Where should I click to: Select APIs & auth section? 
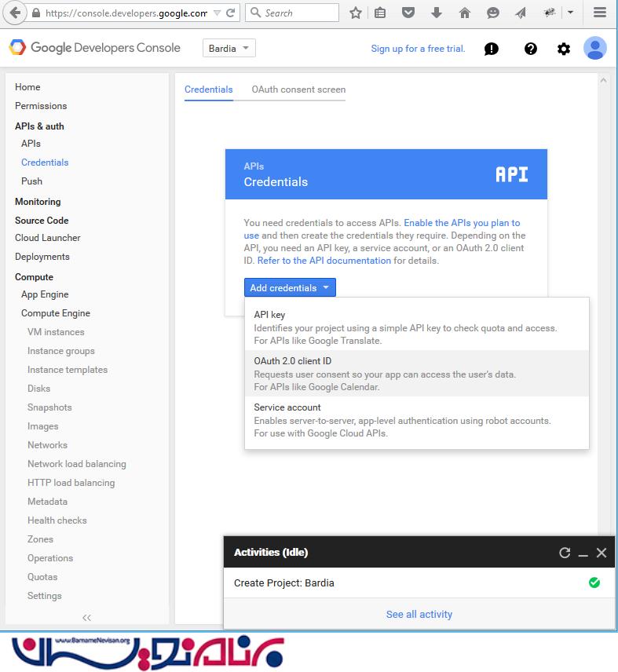click(x=39, y=126)
